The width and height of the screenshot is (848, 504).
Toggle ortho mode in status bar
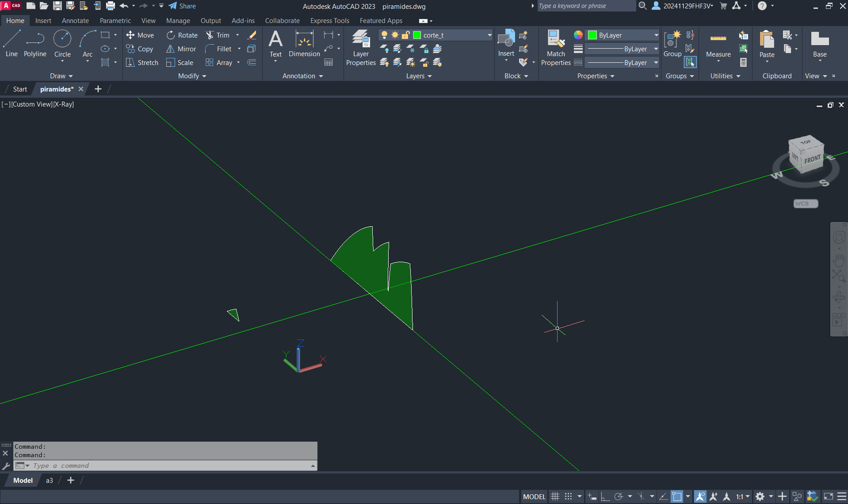pos(605,496)
